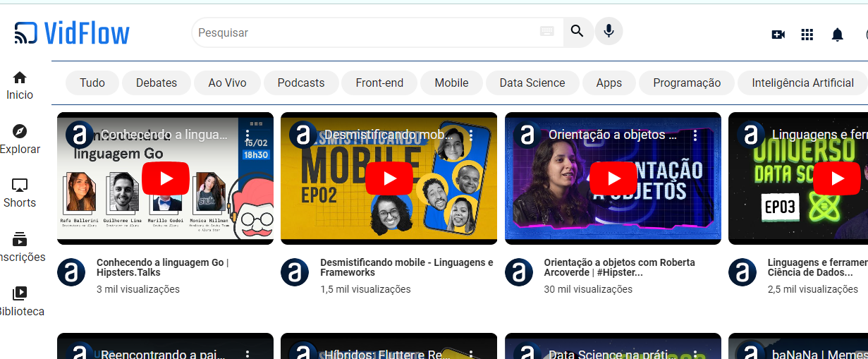Screen dimensions: 868x359
Task: Play the Orientação a objetos video
Action: [613, 178]
